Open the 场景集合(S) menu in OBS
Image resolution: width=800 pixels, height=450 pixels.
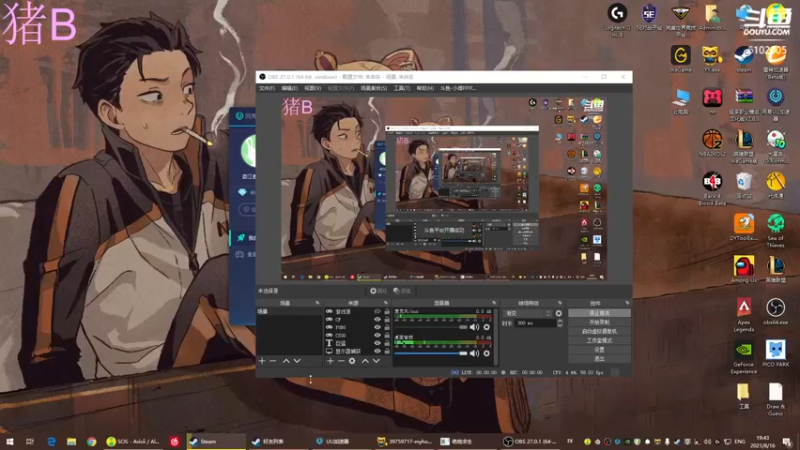pyautogui.click(x=374, y=88)
